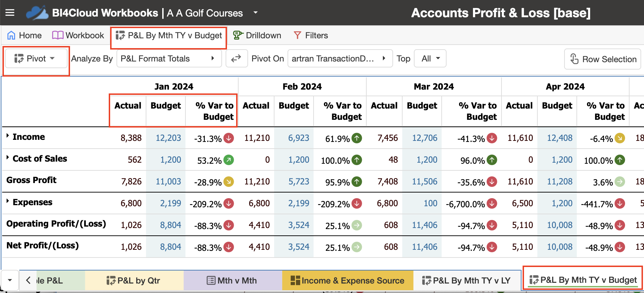Click the Row Selection button
644x293 pixels.
coord(602,59)
